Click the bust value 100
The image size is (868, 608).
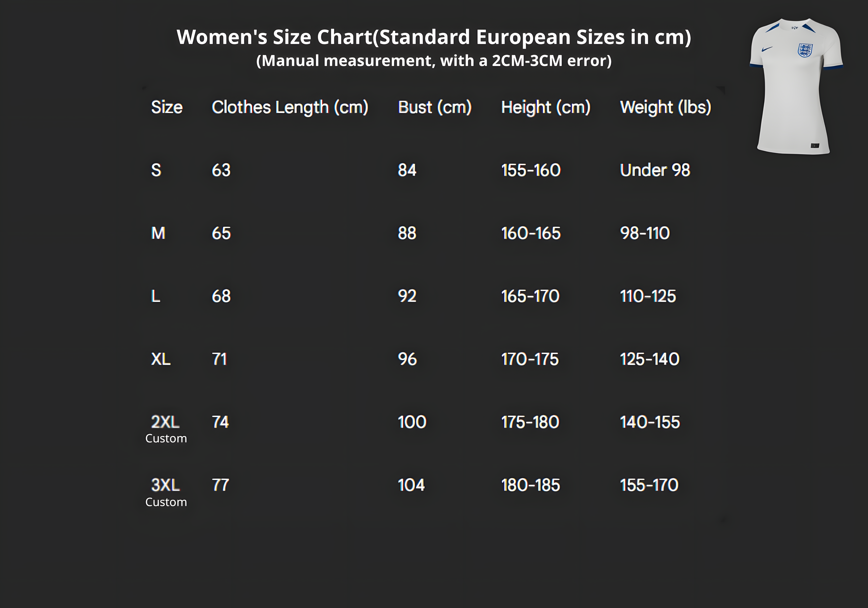[x=412, y=422]
